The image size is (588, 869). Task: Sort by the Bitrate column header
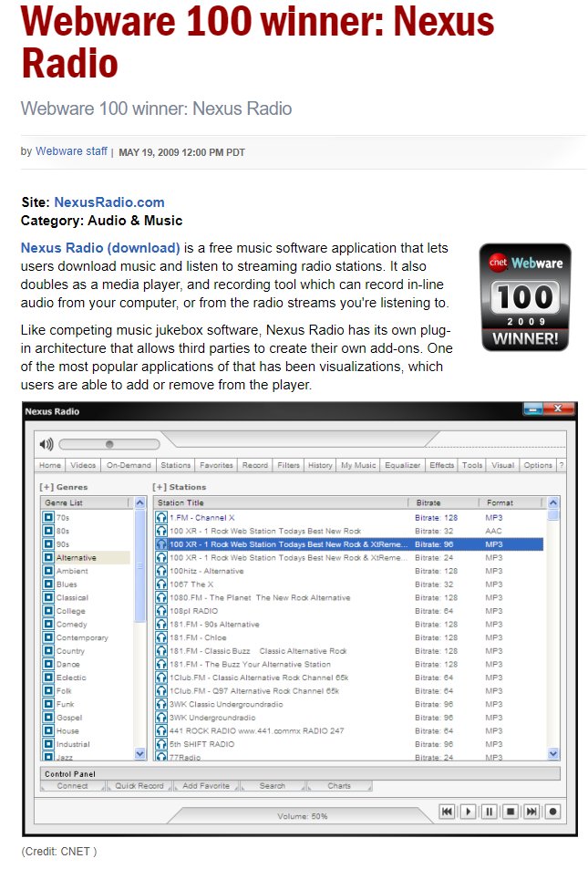click(443, 502)
